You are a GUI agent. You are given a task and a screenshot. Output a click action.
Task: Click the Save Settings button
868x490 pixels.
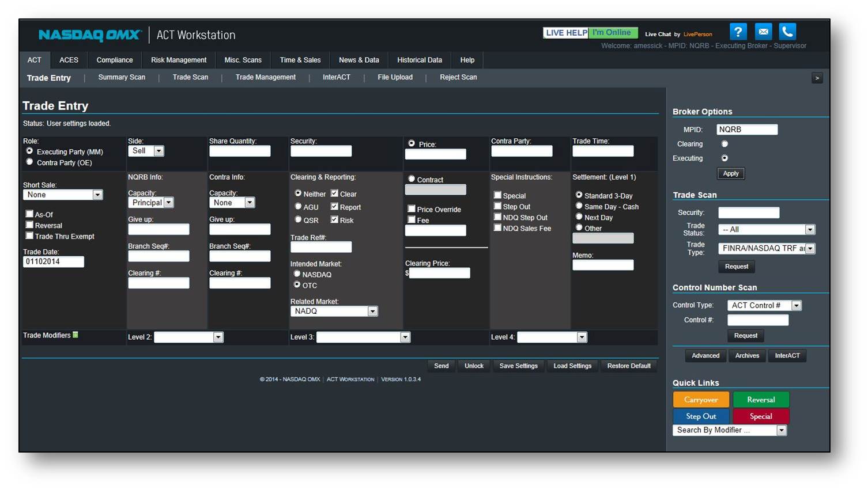click(519, 366)
